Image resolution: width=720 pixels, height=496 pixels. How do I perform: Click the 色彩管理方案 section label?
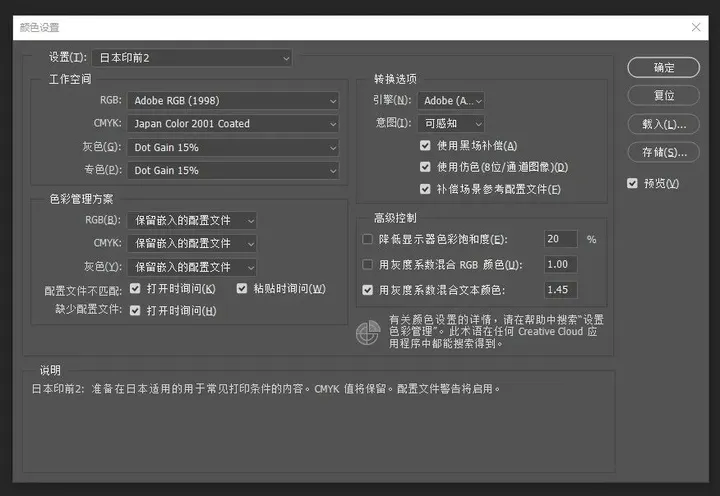[81, 199]
